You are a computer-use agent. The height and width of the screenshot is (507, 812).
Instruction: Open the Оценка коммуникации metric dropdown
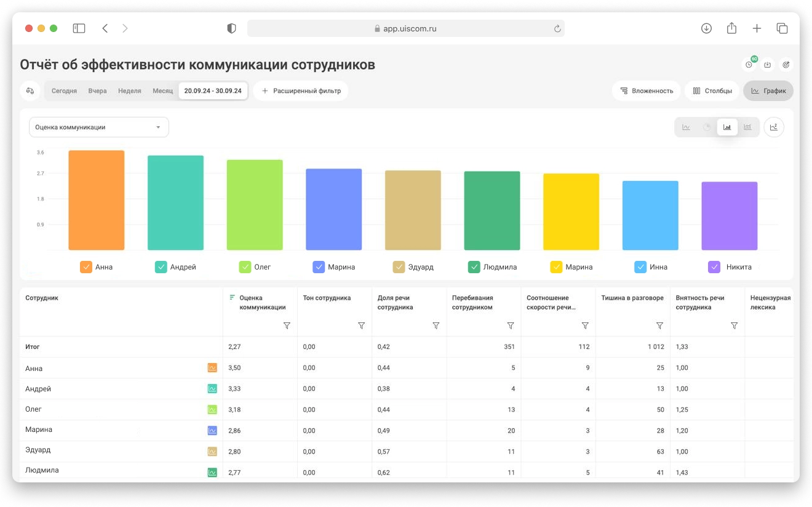[98, 127]
